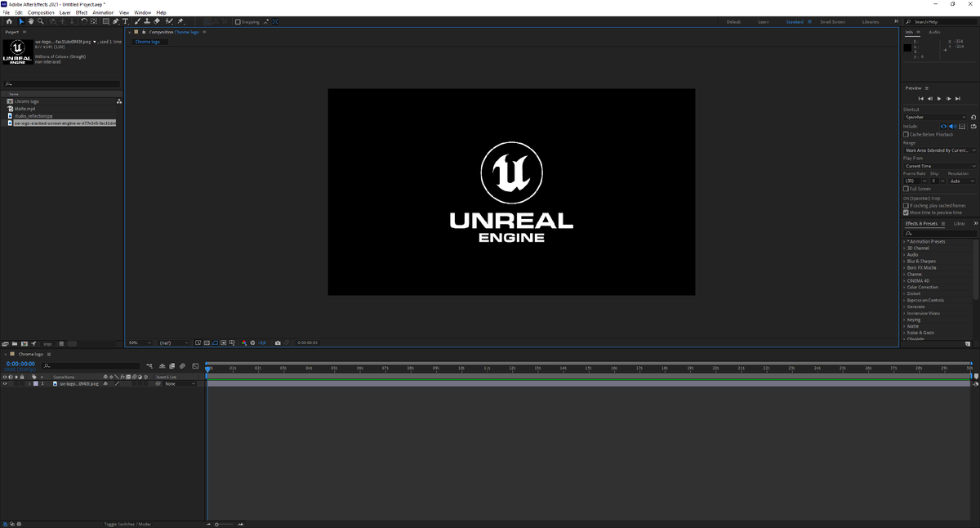This screenshot has height=528, width=980.
Task: Create new composition from Project panel footer
Action: (x=24, y=343)
